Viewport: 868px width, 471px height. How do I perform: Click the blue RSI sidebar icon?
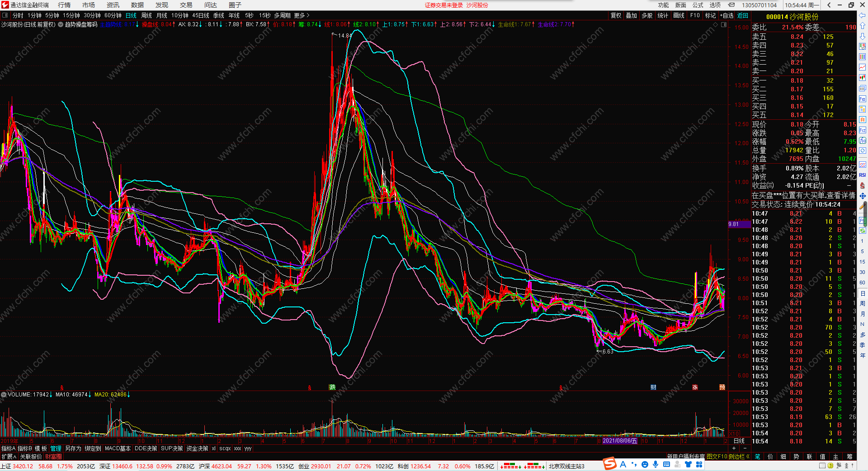tap(863, 175)
